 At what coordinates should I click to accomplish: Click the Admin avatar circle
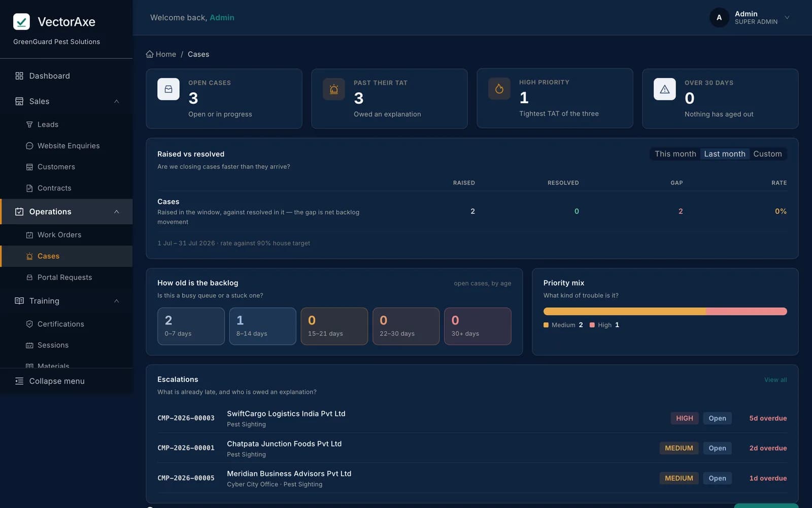(719, 17)
